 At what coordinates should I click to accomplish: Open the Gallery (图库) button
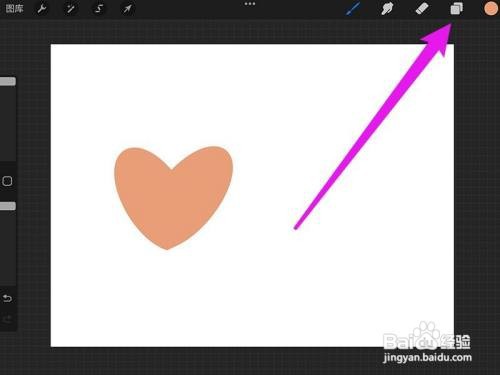(x=14, y=9)
